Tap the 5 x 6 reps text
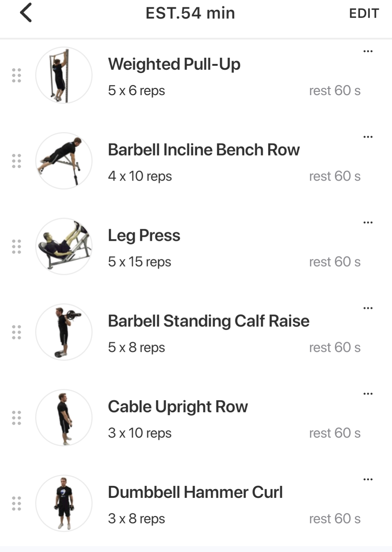This screenshot has height=552, width=392. point(136,90)
